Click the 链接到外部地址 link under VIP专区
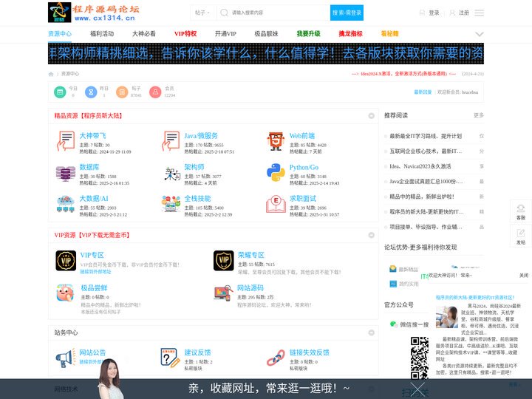Image resolution: width=532 pixels, height=399 pixels. (x=95, y=272)
